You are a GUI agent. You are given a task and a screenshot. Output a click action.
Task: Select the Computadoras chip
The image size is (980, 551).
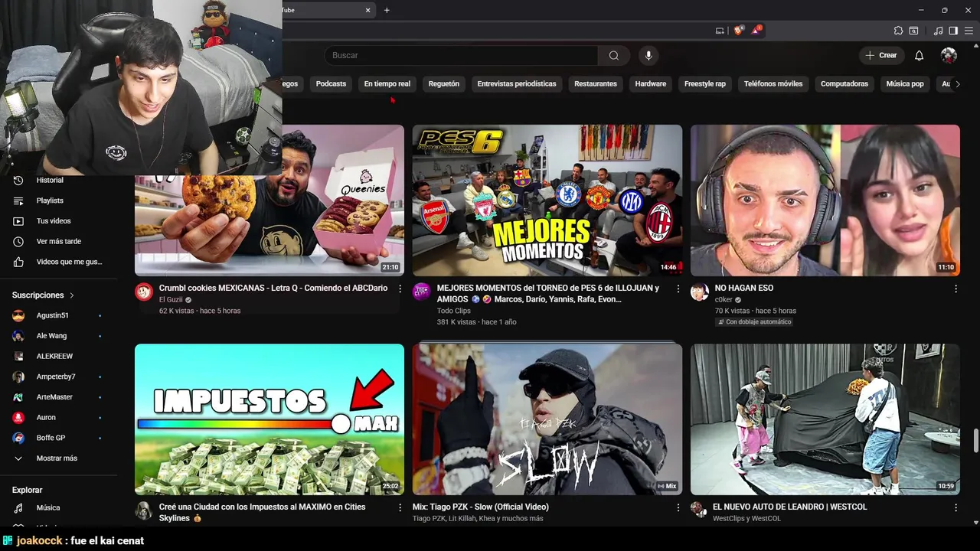(x=844, y=84)
